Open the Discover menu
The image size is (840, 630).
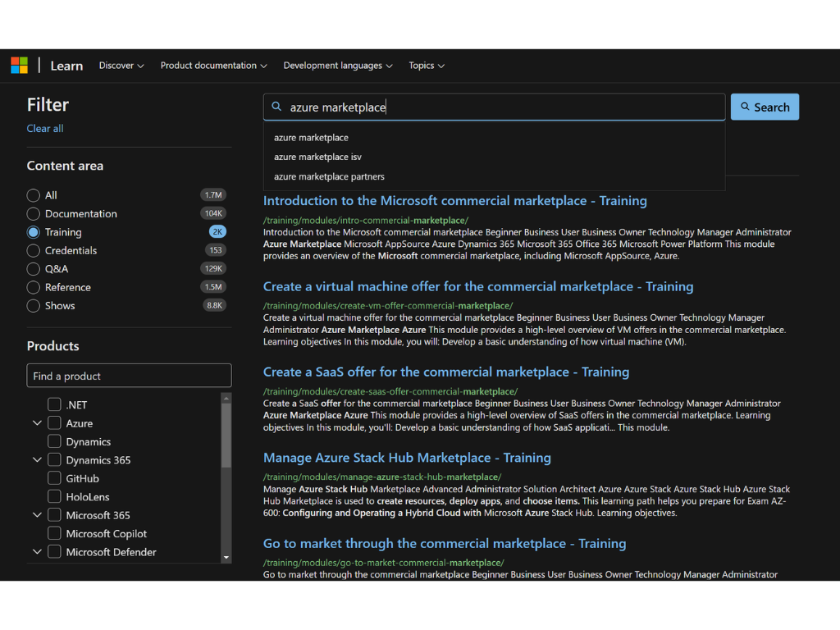[x=121, y=66]
